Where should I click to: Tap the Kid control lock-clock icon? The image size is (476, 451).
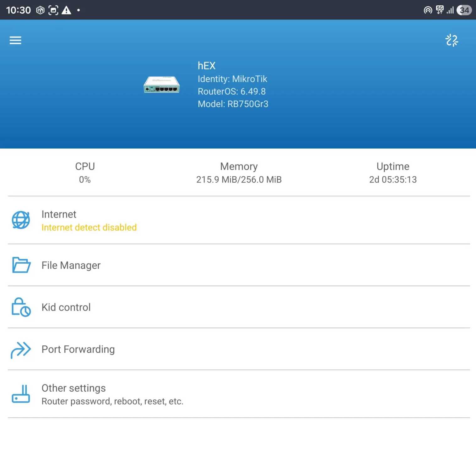pos(21,307)
